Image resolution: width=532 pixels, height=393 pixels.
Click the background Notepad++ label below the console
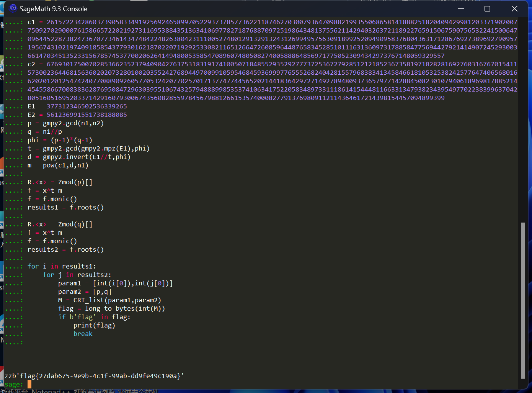tap(51, 391)
